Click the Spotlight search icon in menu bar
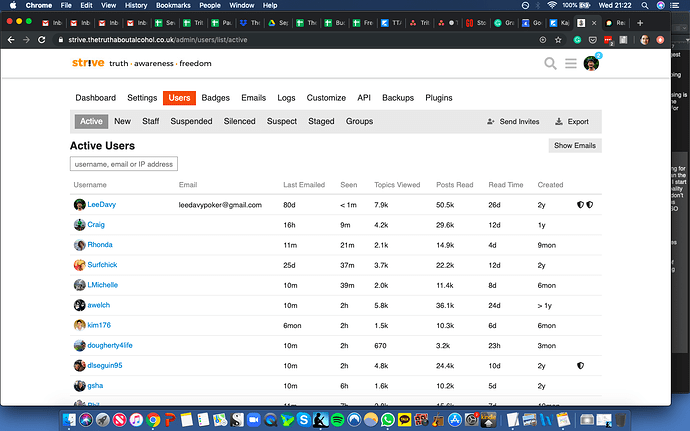Image resolution: width=690 pixels, height=431 pixels. coord(645,5)
